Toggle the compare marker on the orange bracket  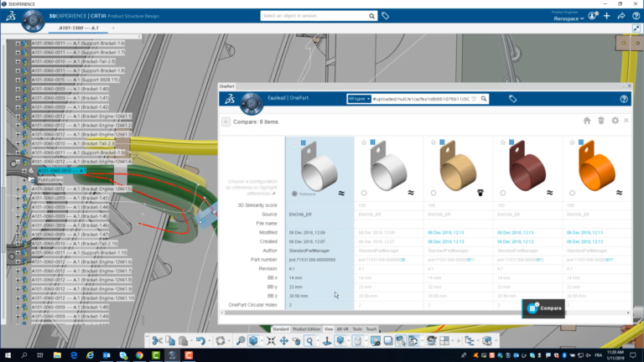pyautogui.click(x=581, y=142)
